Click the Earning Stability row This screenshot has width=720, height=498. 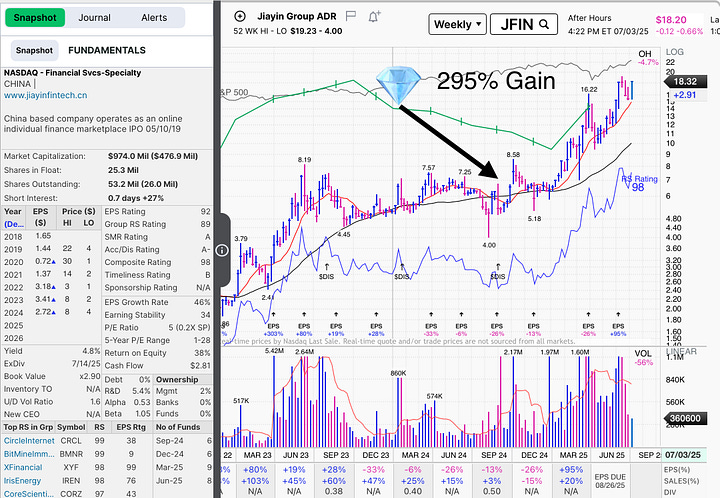pos(157,315)
